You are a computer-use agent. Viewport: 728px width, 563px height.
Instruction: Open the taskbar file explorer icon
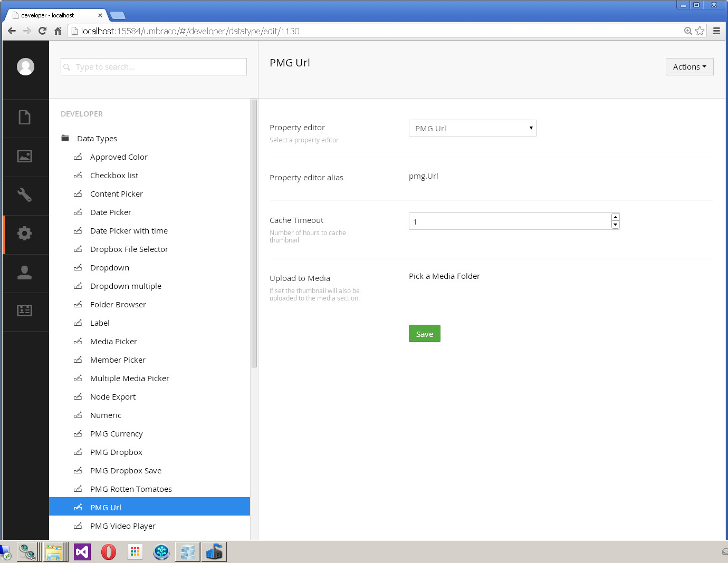(x=54, y=552)
